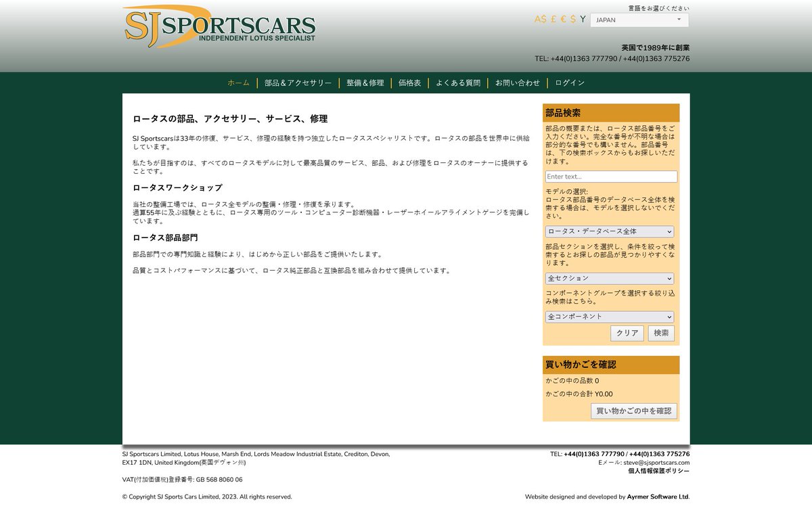
Task: Click 買い物かごの中を確認 button
Action: (x=634, y=411)
